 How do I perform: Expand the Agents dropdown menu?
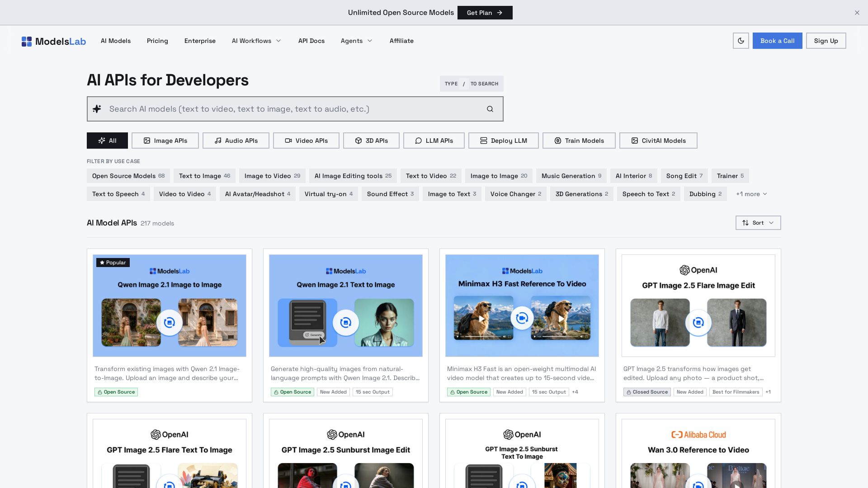(357, 41)
